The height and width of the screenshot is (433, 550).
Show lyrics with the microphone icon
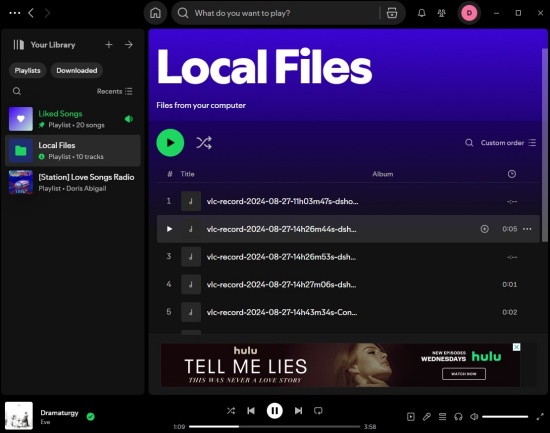(427, 417)
